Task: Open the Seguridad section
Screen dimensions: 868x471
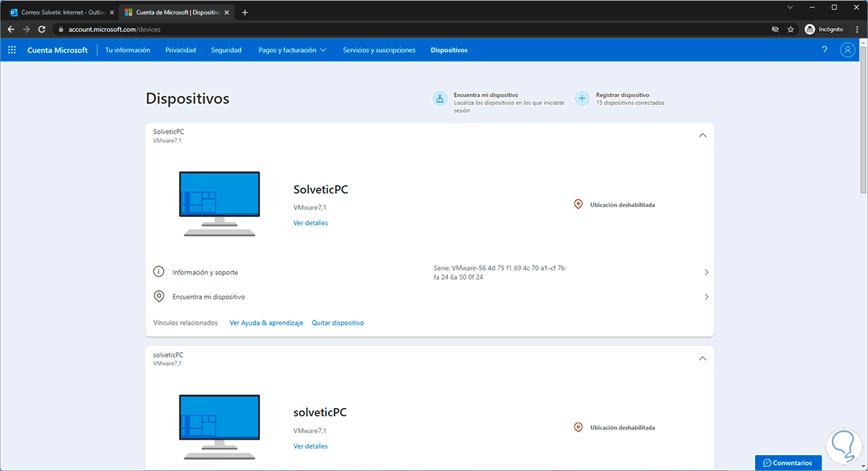Action: 226,50
